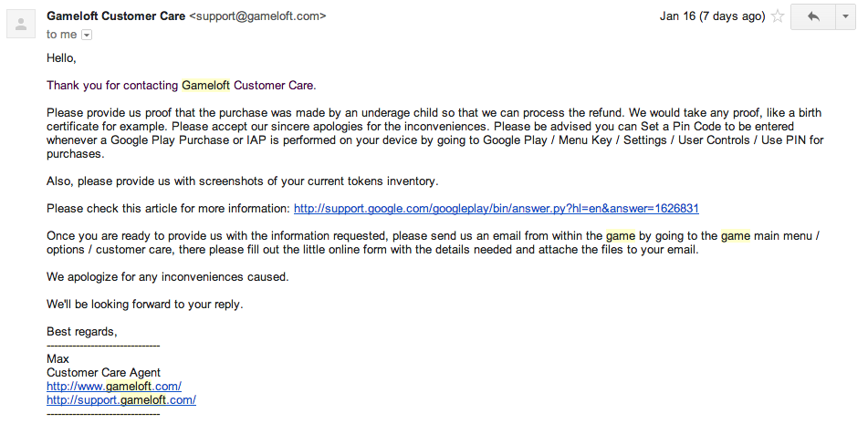Click the 'to me' recipient text
This screenshot has height=424, width=868.
62,35
